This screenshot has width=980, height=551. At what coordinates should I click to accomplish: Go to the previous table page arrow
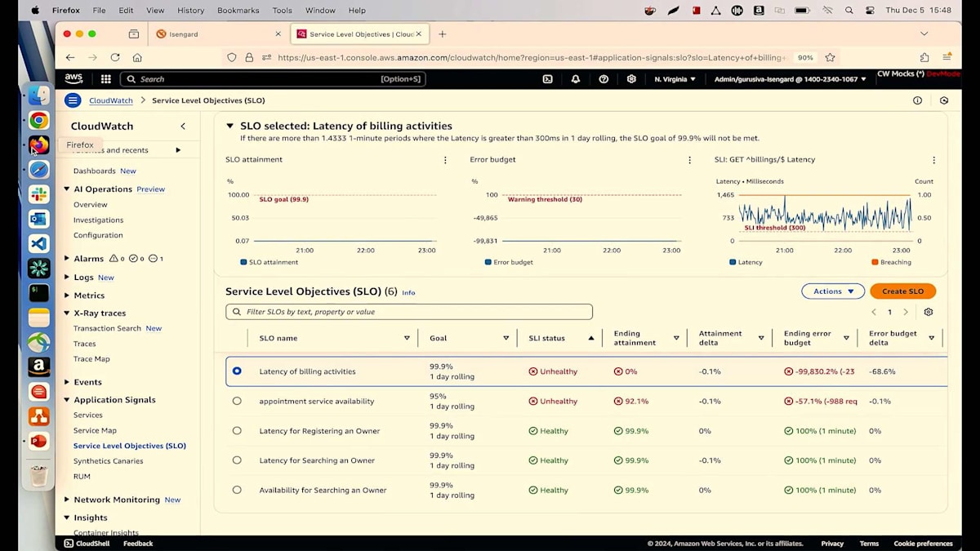click(874, 312)
